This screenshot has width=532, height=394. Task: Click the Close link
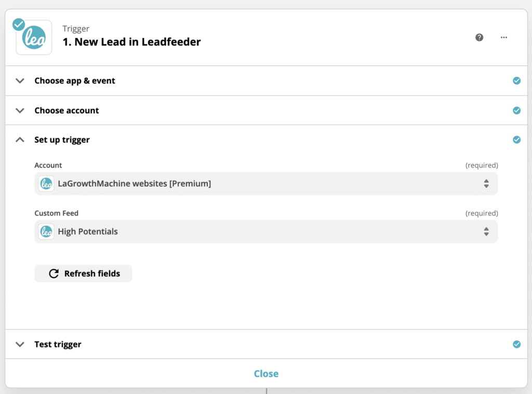pos(266,374)
